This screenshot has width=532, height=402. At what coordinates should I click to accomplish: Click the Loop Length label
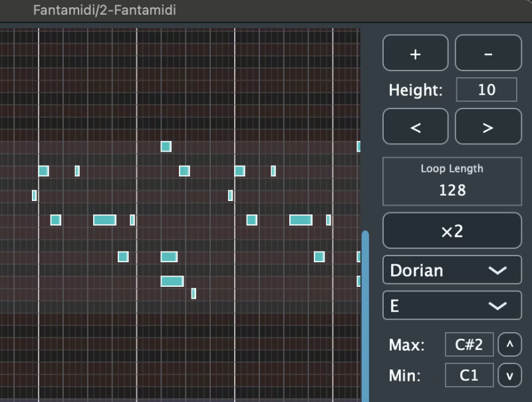click(x=452, y=169)
